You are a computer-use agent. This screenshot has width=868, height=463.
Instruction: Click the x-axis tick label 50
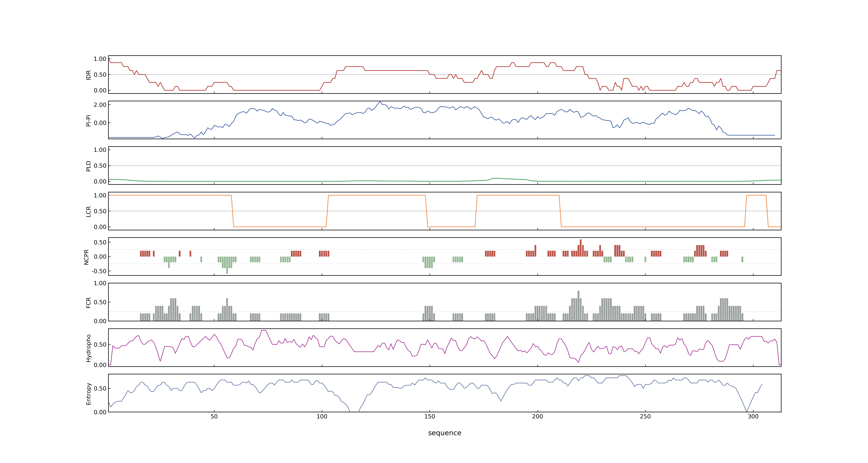(x=214, y=416)
